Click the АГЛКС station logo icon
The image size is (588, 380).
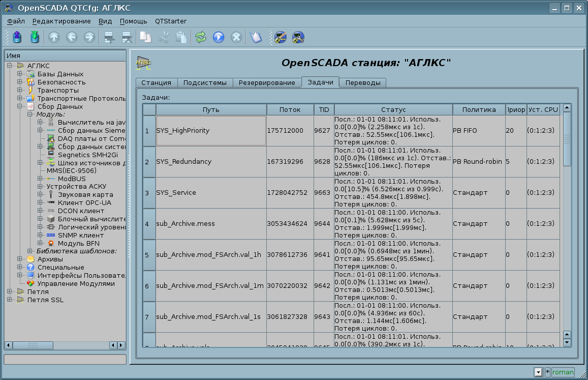[143, 63]
